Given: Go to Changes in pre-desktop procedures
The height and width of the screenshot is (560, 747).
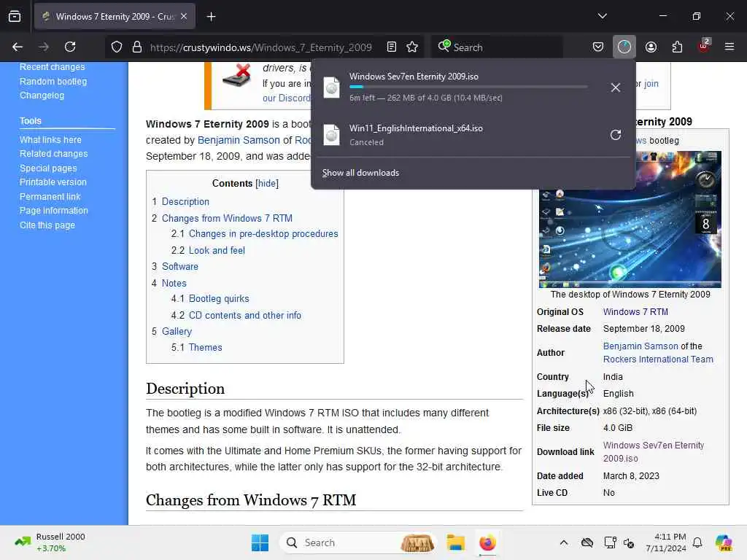Looking at the screenshot, I should [263, 234].
